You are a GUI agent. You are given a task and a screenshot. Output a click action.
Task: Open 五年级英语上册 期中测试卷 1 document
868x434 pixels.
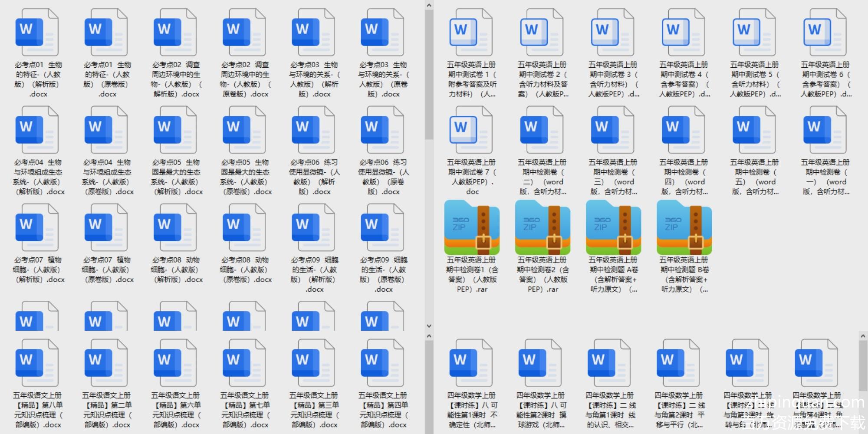click(x=471, y=33)
